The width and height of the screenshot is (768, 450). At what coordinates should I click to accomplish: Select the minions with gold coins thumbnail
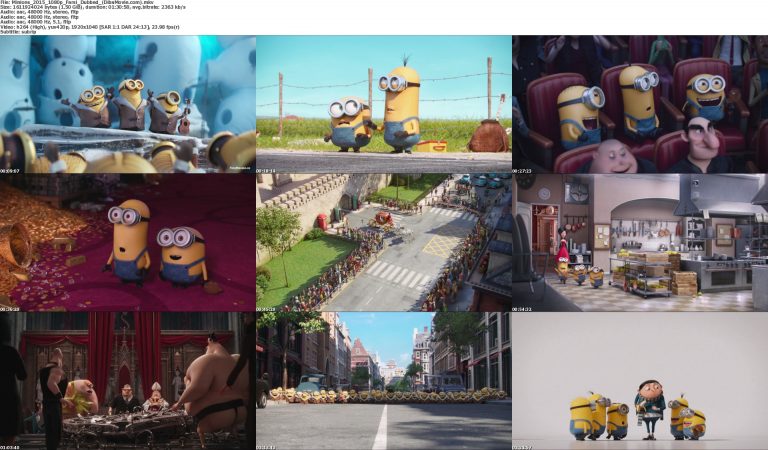click(127, 242)
